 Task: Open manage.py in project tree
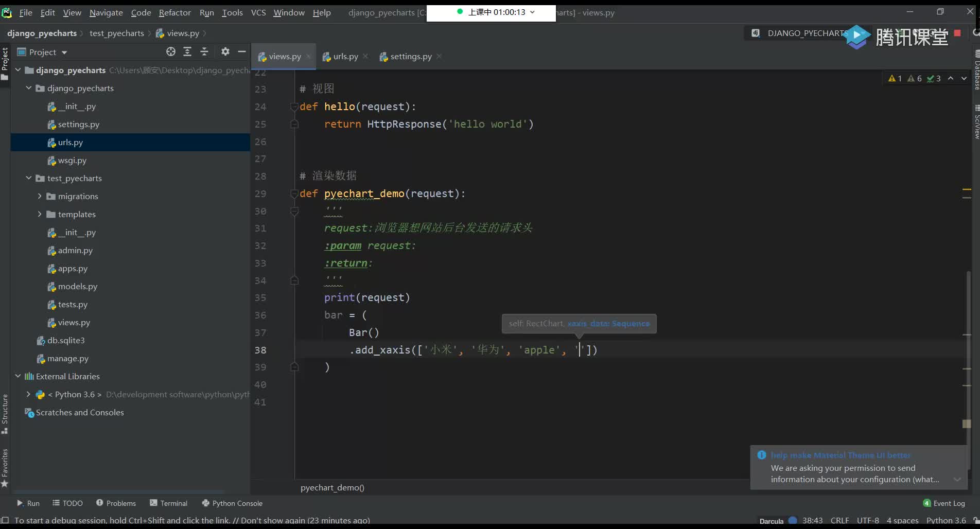pos(67,358)
